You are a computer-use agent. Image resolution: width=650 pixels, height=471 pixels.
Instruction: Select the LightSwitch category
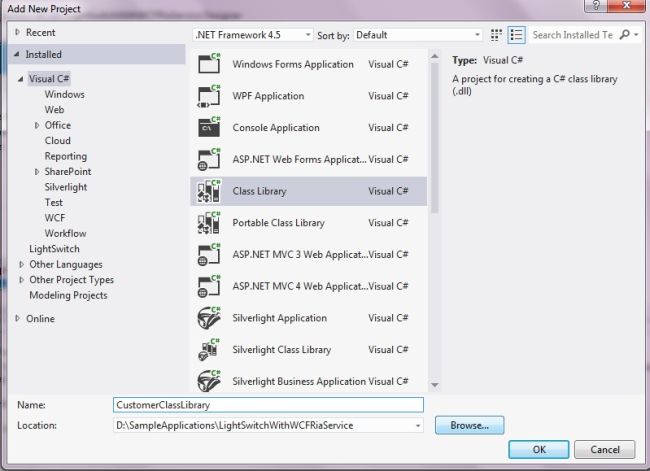54,249
